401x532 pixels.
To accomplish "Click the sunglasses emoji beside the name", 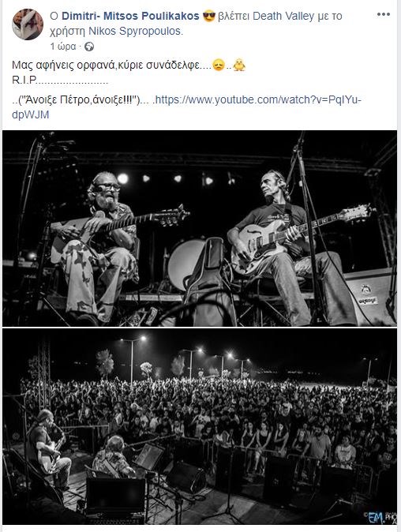I will click(208, 16).
